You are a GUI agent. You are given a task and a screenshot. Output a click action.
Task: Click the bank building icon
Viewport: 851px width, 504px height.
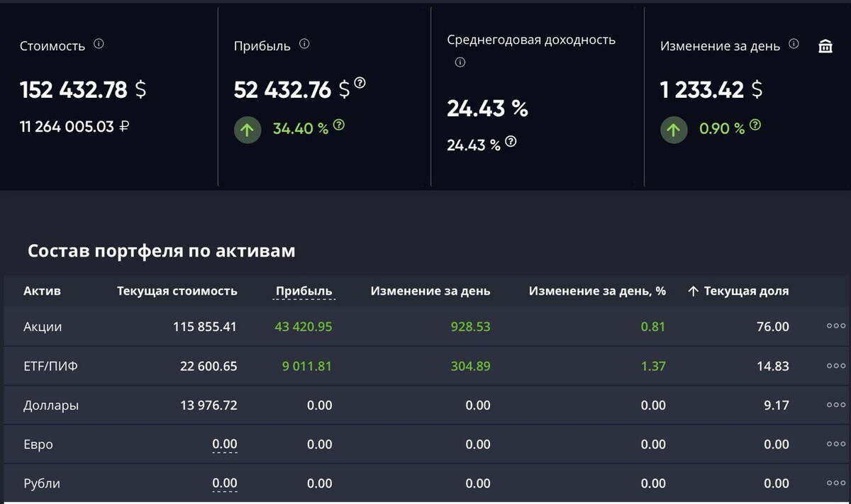coord(825,47)
